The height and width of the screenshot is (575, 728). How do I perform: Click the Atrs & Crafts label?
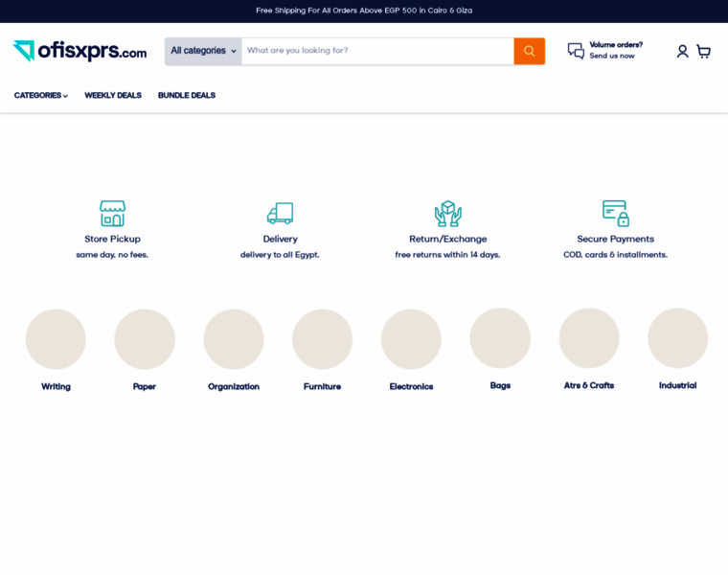tap(589, 385)
